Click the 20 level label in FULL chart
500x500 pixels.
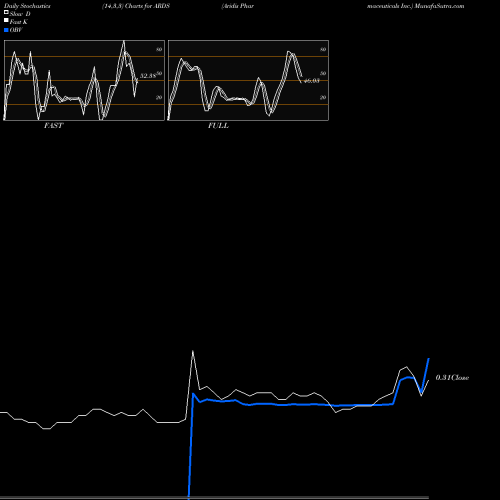[x=323, y=97]
